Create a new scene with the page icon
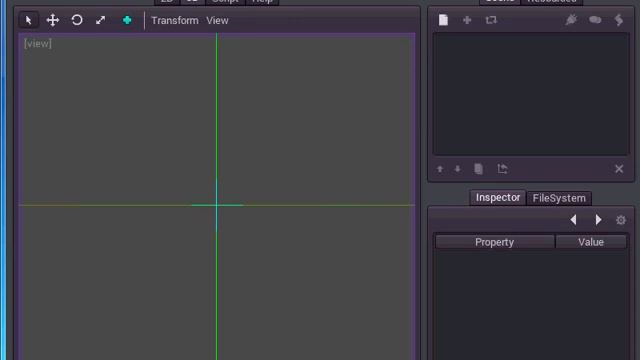The image size is (640, 360). point(443,20)
